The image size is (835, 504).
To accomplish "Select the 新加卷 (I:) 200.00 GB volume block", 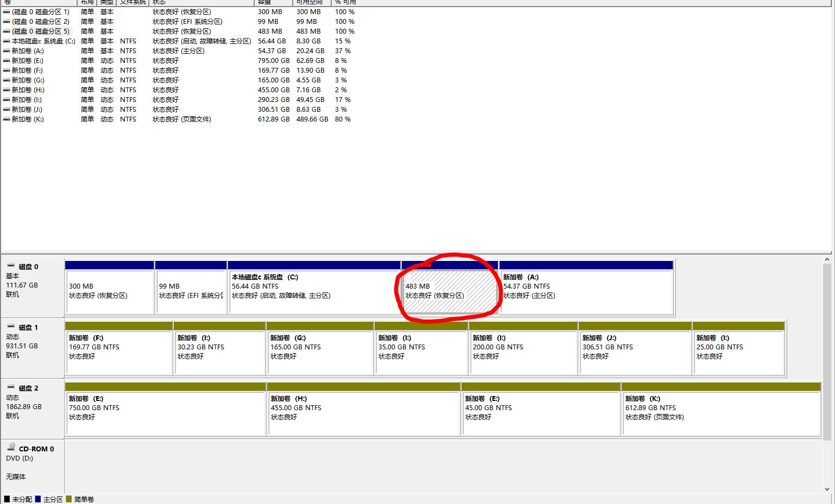I will pyautogui.click(x=523, y=348).
